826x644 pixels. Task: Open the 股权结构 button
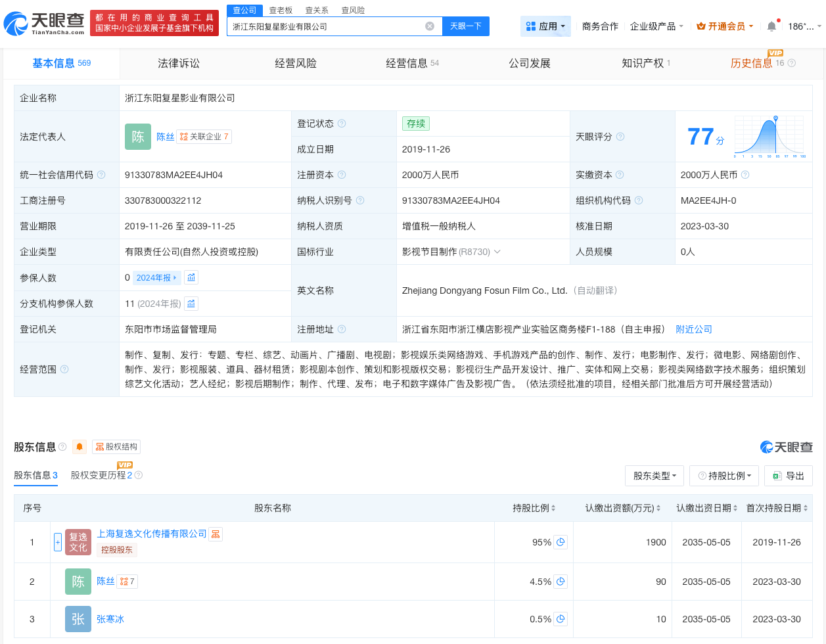coord(116,447)
